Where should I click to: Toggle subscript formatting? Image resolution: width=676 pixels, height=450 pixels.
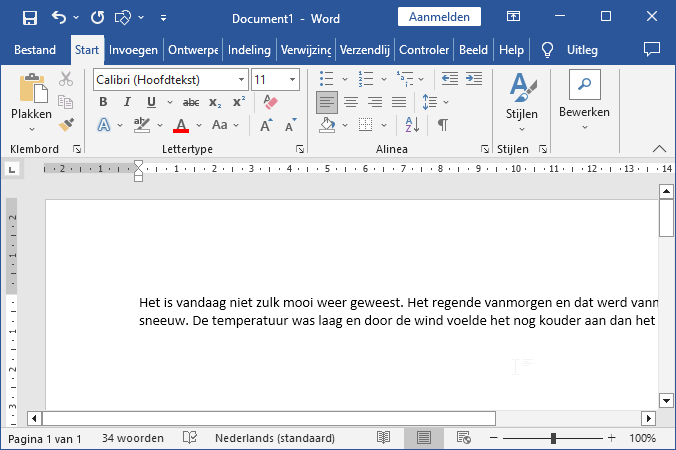pos(215,102)
